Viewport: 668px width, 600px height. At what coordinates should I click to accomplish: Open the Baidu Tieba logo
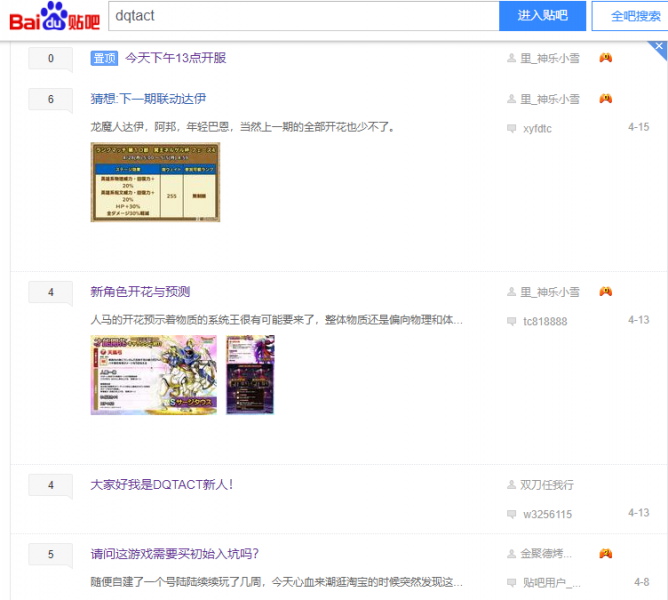tap(55, 17)
